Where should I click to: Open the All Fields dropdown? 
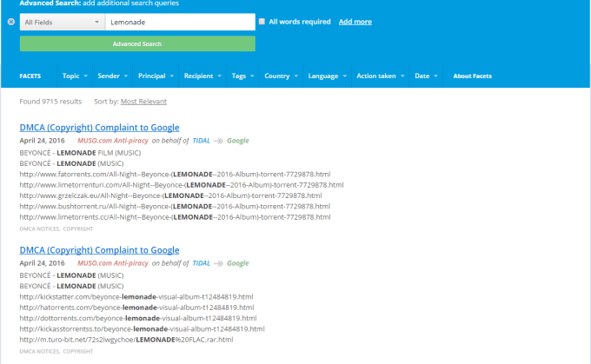pos(63,22)
